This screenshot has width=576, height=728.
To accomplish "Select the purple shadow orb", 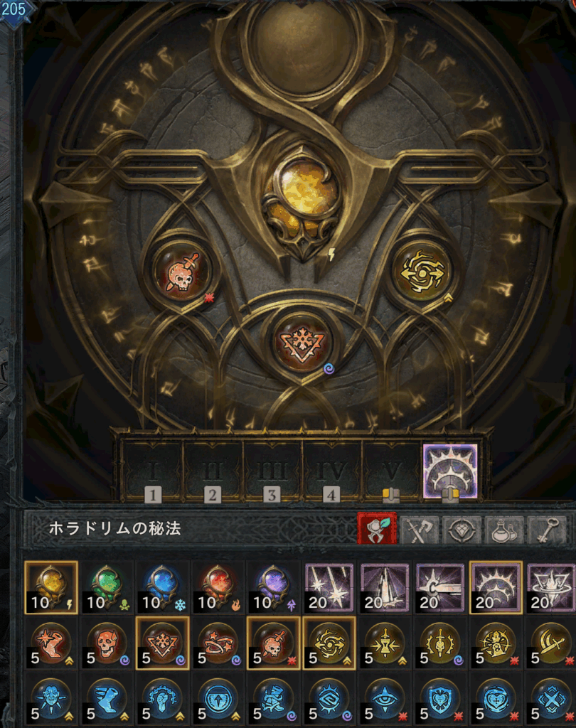I will (274, 587).
